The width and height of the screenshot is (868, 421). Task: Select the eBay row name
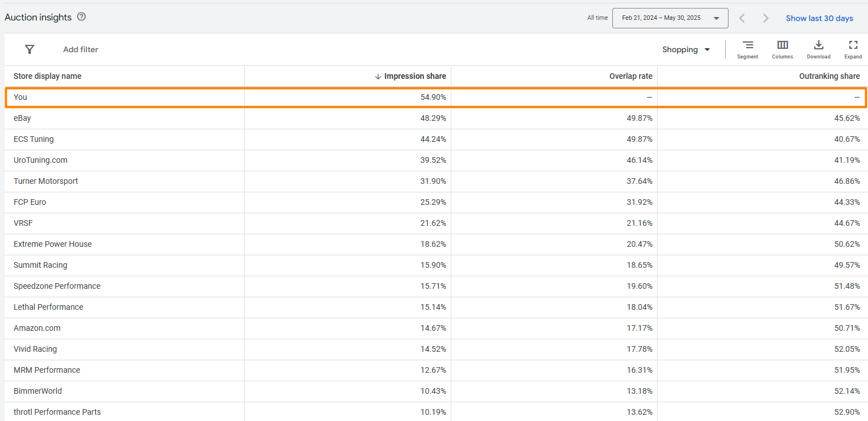(22, 118)
